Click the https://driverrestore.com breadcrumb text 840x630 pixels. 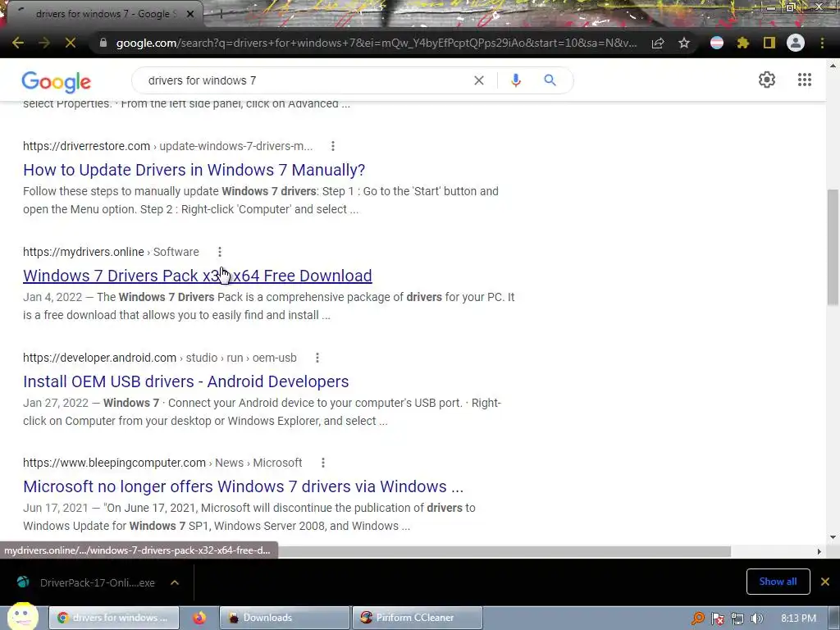pyautogui.click(x=86, y=146)
